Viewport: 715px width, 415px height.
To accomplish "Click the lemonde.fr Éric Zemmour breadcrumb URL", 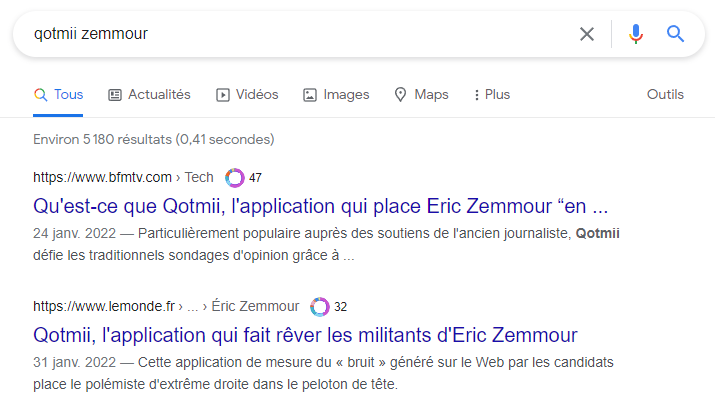I will click(x=166, y=306).
